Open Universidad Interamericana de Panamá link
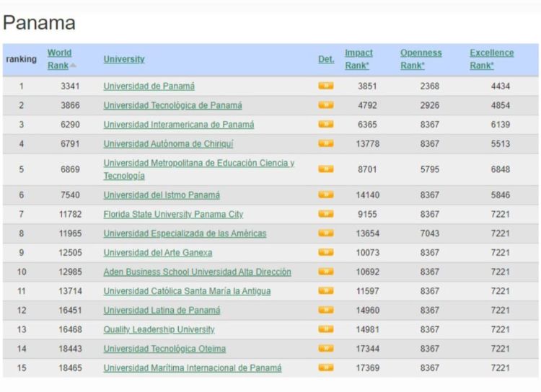 pyautogui.click(x=178, y=125)
